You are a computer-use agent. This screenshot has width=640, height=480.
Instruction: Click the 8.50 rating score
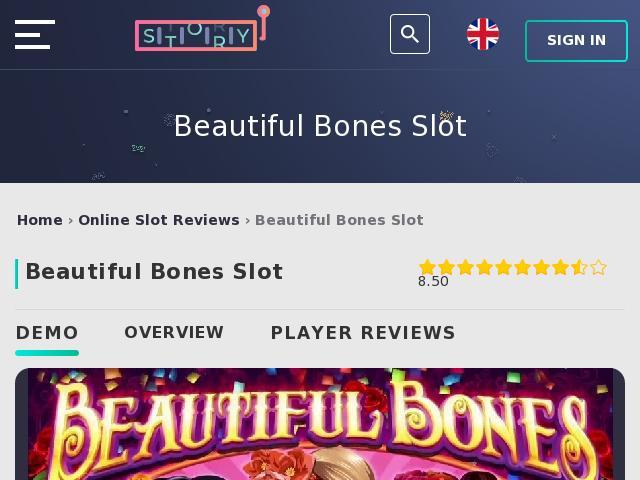(x=433, y=281)
